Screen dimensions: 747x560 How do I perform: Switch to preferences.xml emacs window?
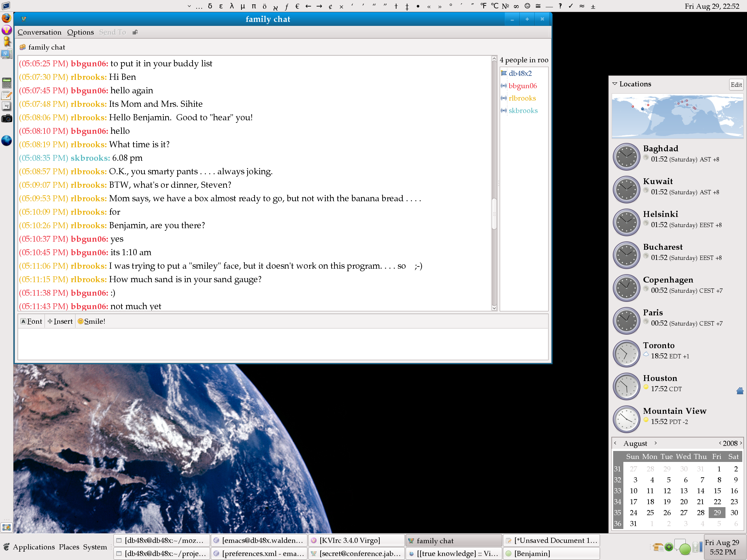259,553
